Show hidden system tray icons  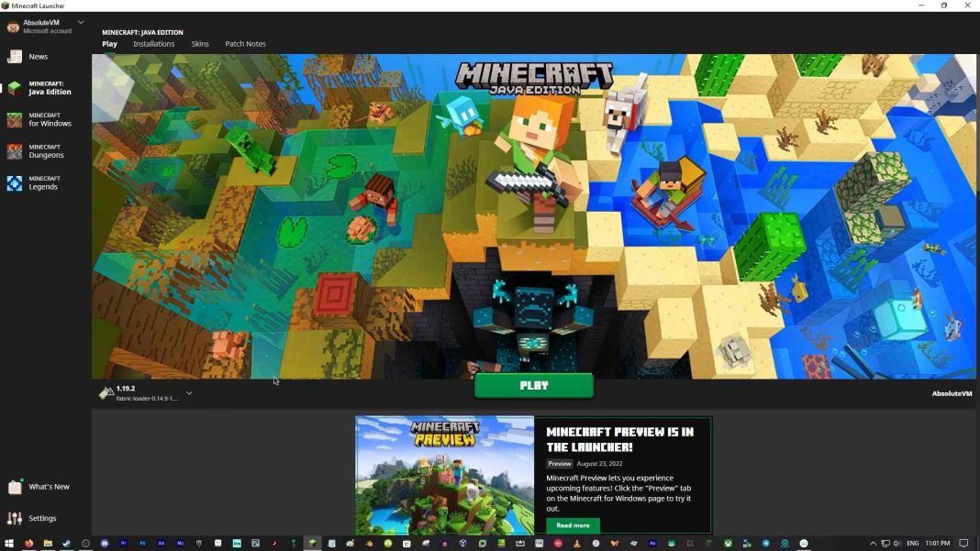(x=874, y=544)
